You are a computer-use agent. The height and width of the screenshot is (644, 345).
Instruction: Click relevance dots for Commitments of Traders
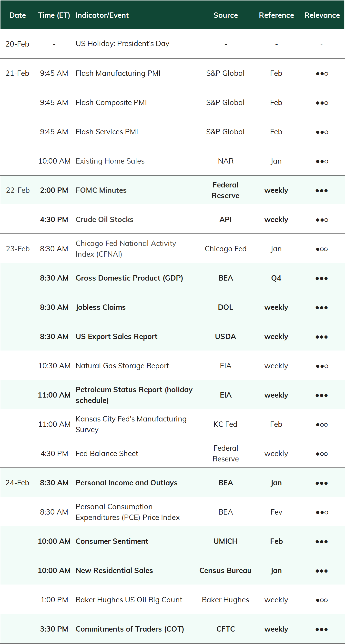322,629
